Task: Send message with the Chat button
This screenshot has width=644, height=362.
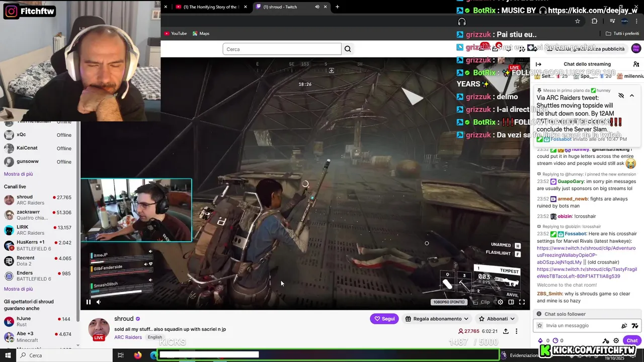Action: tap(632, 341)
